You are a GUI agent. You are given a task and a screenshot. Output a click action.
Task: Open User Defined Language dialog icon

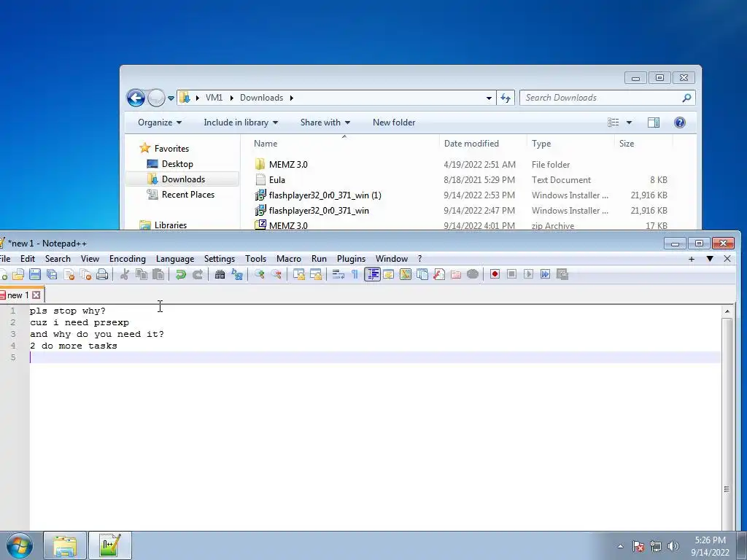click(x=389, y=274)
